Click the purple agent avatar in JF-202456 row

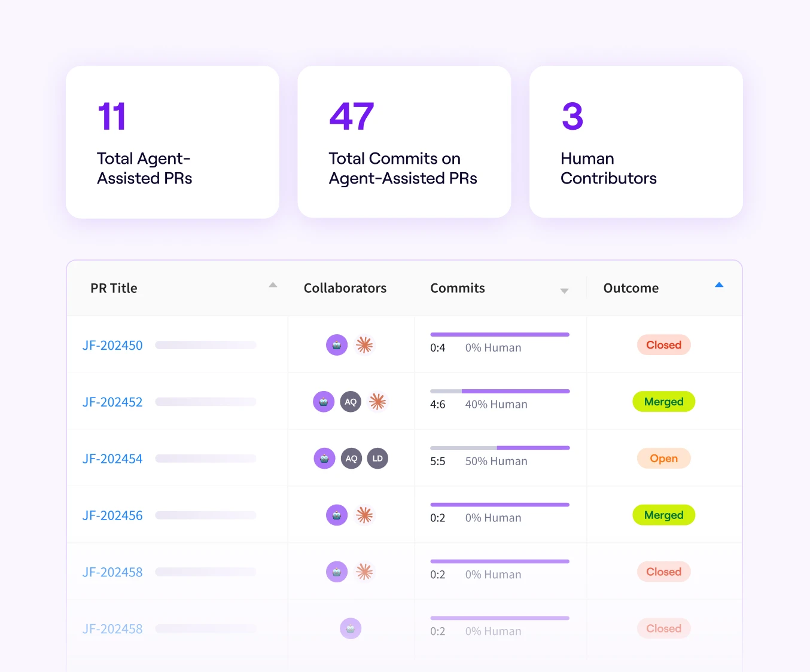[x=337, y=515]
